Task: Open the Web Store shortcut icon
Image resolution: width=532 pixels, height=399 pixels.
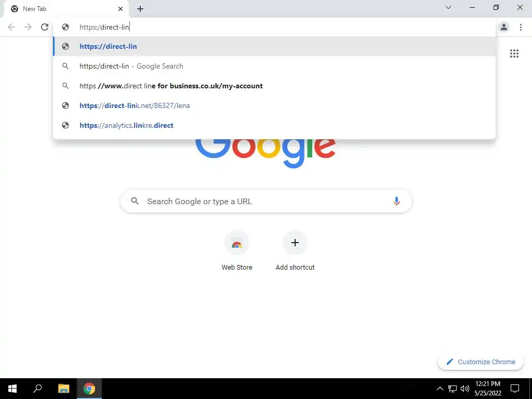Action: [x=237, y=243]
